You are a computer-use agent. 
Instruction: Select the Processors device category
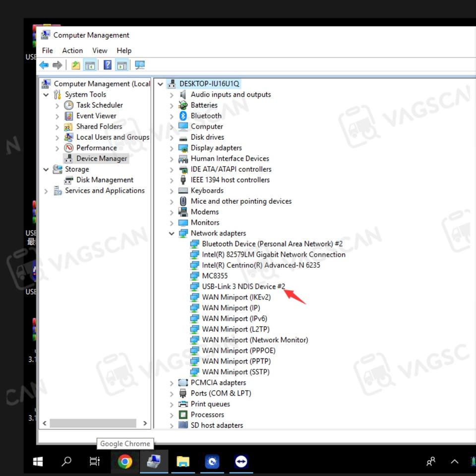pos(207,415)
